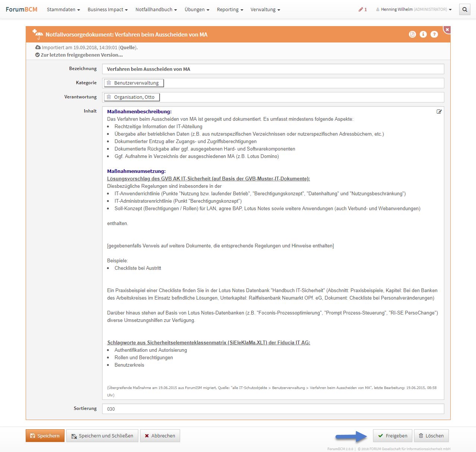The height and width of the screenshot is (452, 476).
Task: Click the Maßnahmenbeschreibung heading
Action: coord(139,111)
